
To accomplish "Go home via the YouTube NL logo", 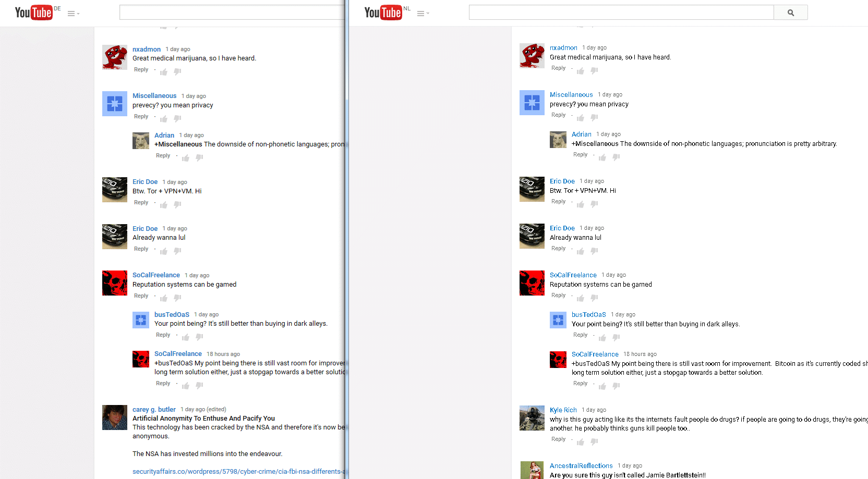I will [x=383, y=13].
